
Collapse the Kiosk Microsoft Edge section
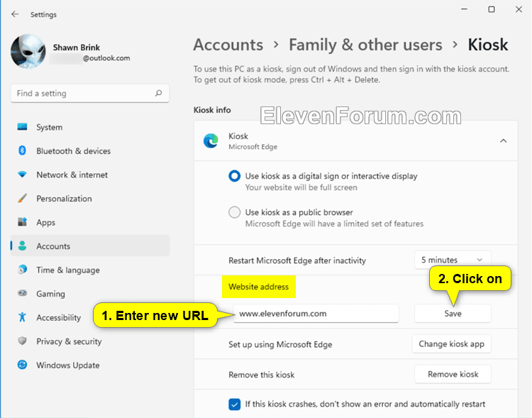point(504,141)
